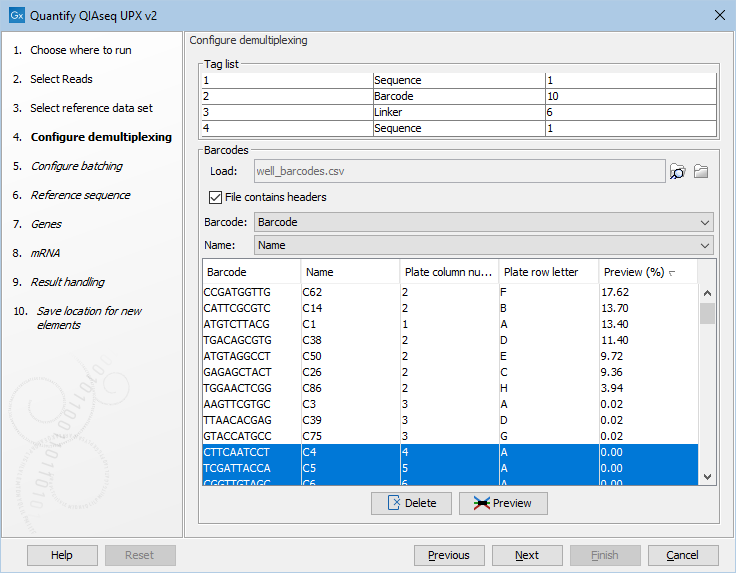
Task: Click the open folder icon beside Load
Action: (x=701, y=171)
